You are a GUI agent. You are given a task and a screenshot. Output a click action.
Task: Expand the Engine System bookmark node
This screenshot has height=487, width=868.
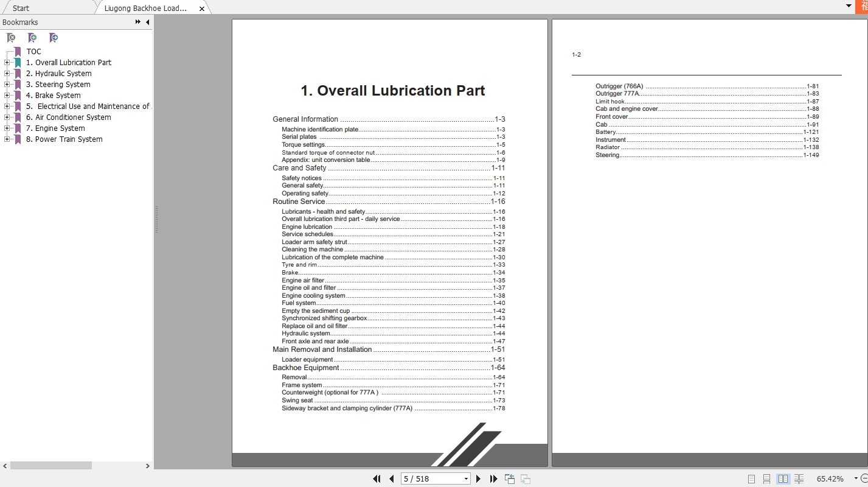click(7, 128)
